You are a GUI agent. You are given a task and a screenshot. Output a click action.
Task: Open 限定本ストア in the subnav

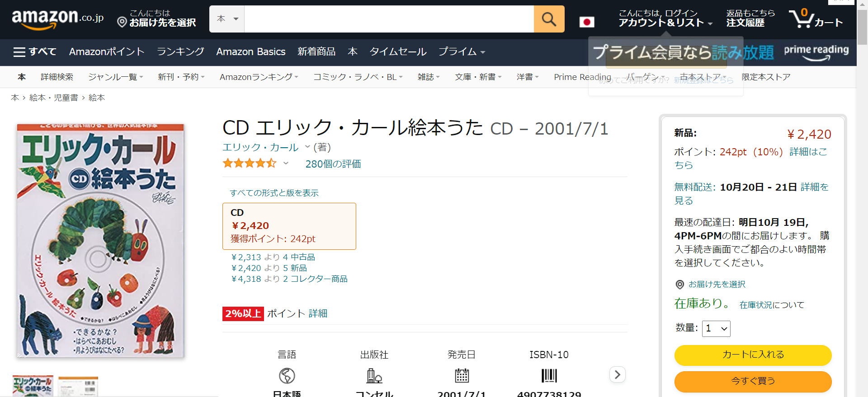click(766, 77)
